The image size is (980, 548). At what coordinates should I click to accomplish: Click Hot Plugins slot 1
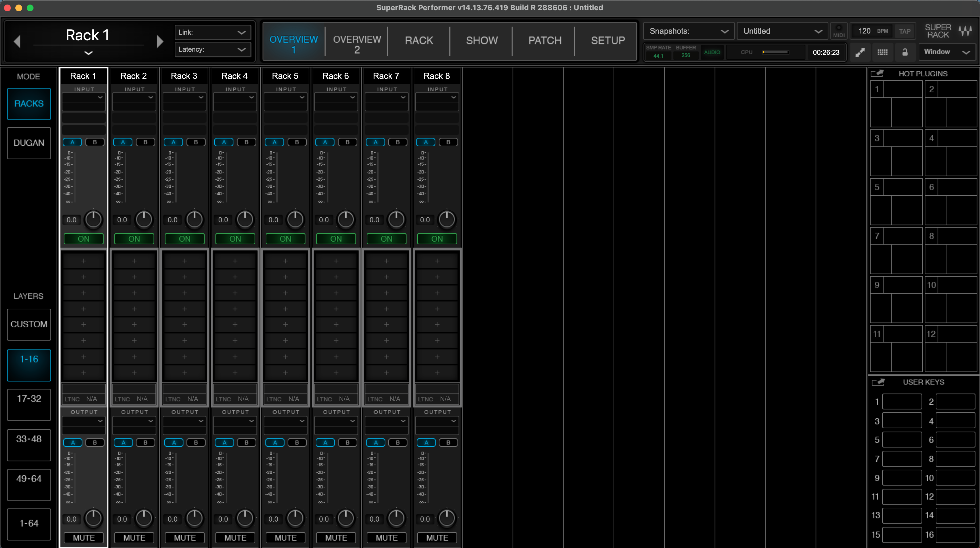click(x=896, y=104)
